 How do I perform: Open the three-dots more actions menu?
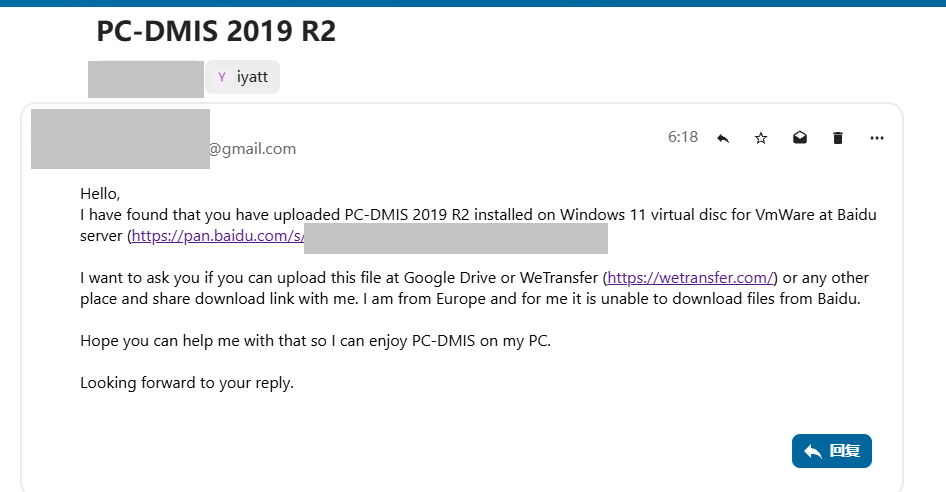877,138
